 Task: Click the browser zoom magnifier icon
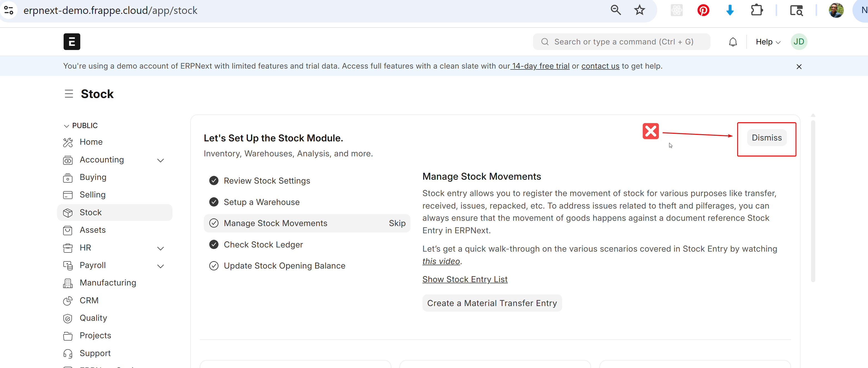tap(616, 10)
